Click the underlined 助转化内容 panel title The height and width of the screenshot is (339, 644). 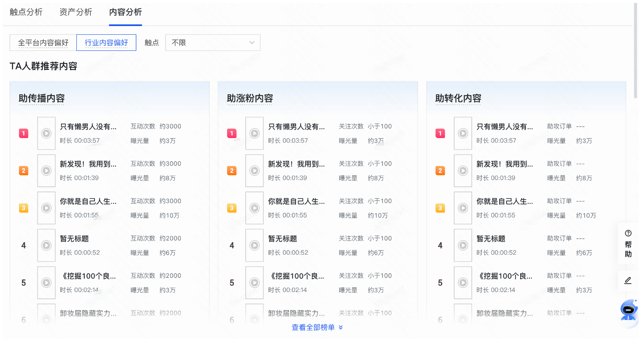[x=458, y=98]
